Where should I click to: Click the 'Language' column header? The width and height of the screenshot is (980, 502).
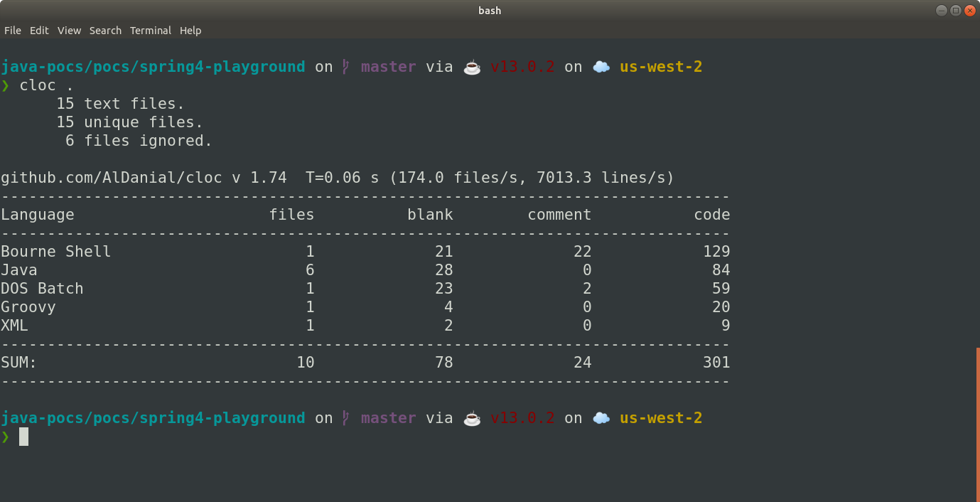pos(38,215)
